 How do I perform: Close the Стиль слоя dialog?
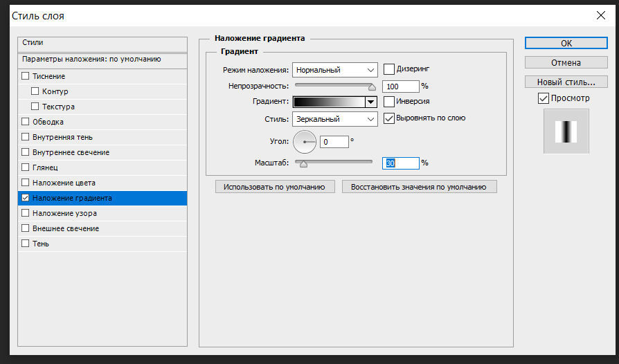tap(600, 15)
